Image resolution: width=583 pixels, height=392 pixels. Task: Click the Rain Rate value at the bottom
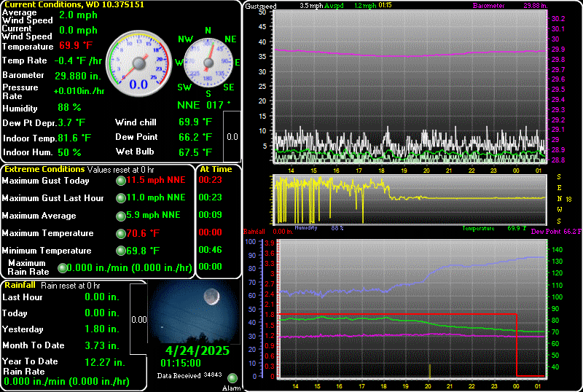(x=66, y=381)
